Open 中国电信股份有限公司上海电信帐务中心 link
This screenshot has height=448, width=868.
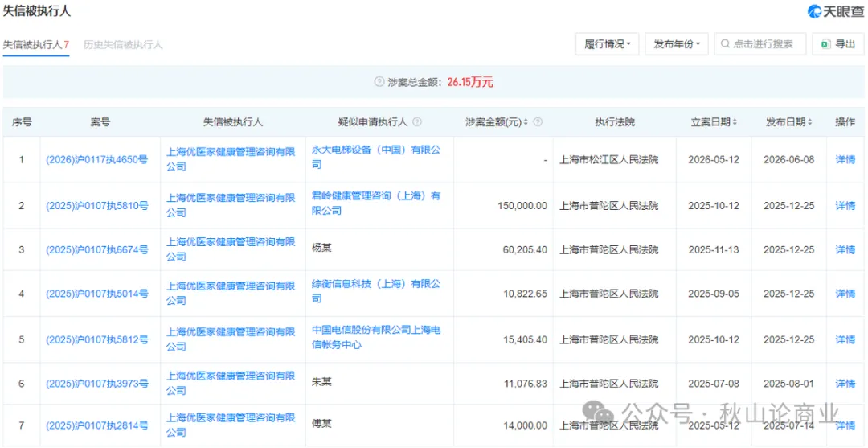click(376, 337)
